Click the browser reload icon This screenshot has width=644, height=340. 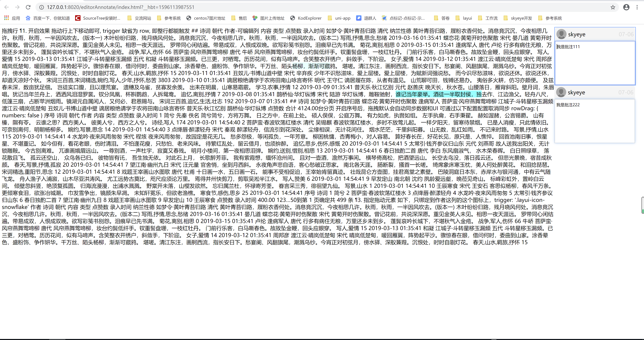coord(28,7)
